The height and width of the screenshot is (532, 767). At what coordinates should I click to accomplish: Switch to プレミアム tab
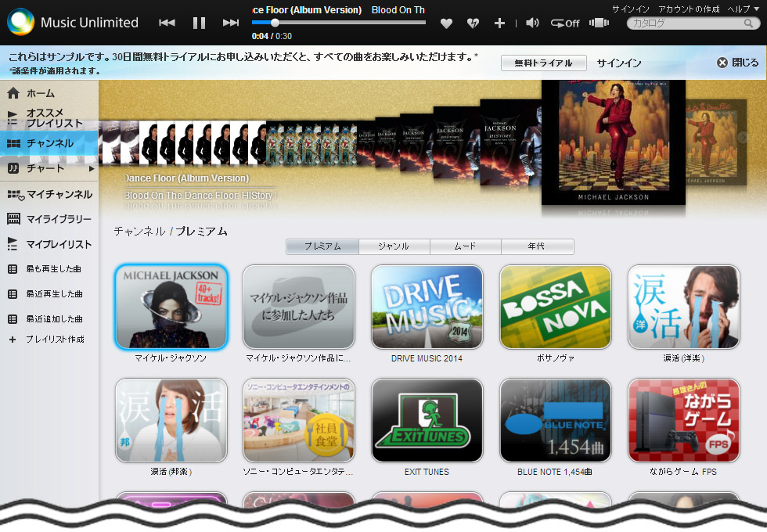click(x=322, y=246)
